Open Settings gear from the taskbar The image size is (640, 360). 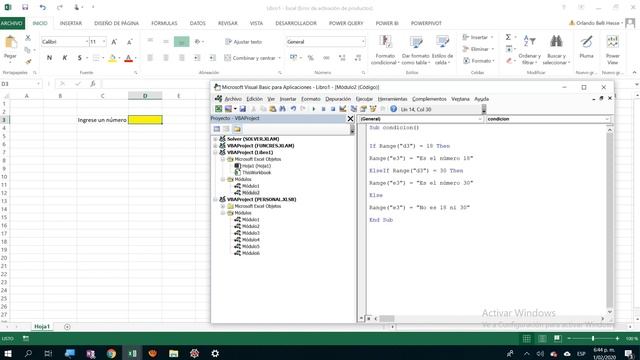tap(215, 353)
